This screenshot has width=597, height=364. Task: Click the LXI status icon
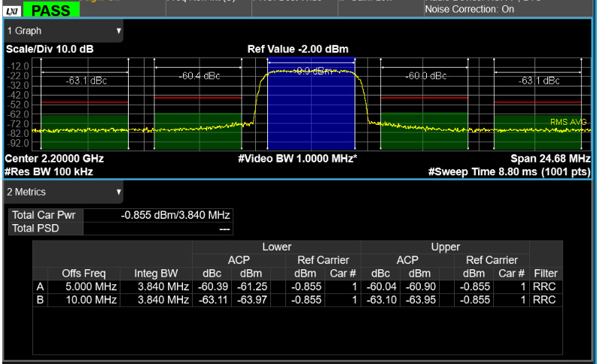pos(12,10)
